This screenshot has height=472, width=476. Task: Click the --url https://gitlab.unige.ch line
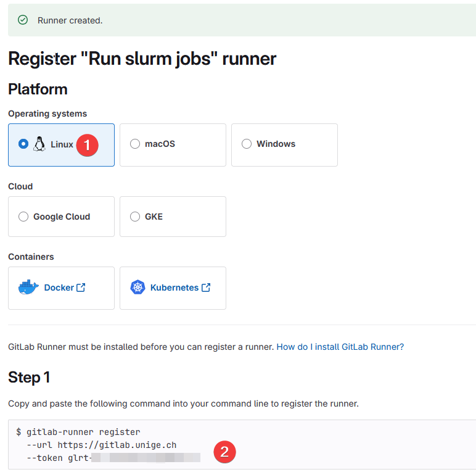[102, 445]
